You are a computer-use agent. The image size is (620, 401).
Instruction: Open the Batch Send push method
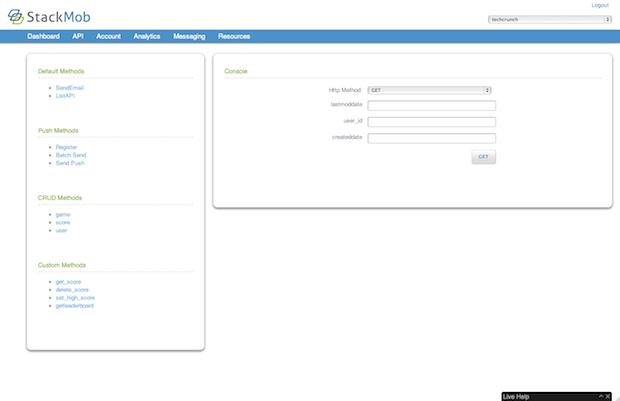pos(71,155)
